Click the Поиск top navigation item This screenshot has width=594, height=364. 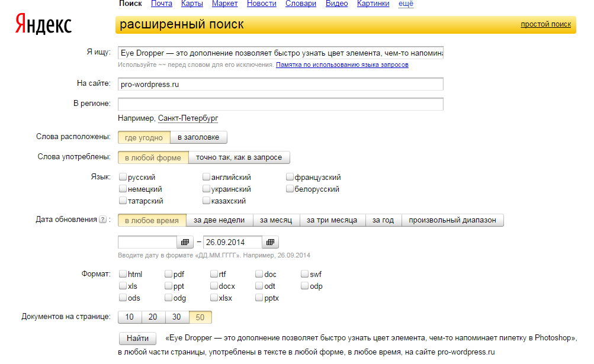point(130,4)
